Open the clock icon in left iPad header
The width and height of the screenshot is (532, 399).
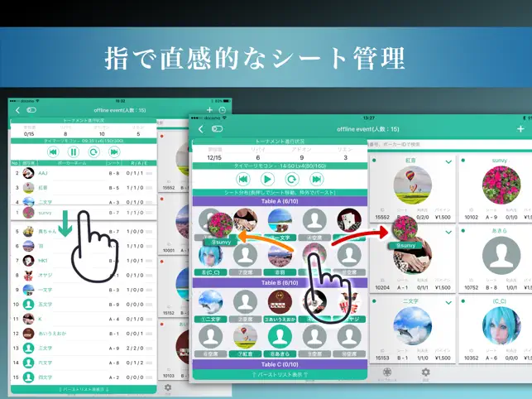point(223,110)
